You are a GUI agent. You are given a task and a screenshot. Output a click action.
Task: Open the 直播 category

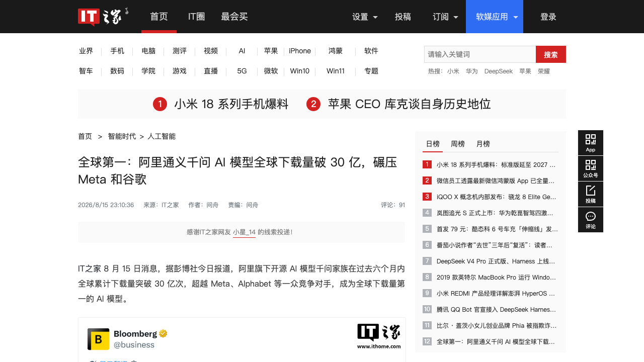pos(211,71)
